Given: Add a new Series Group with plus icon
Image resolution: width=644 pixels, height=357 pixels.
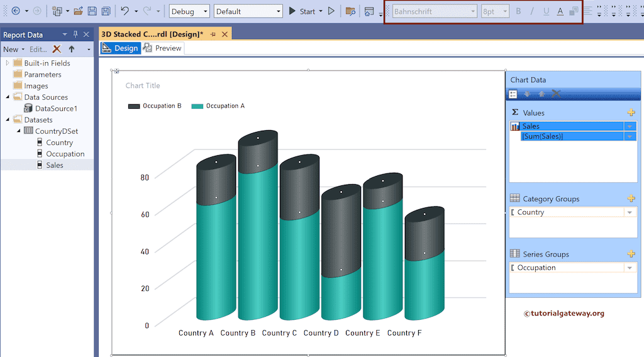Looking at the screenshot, I should point(631,254).
